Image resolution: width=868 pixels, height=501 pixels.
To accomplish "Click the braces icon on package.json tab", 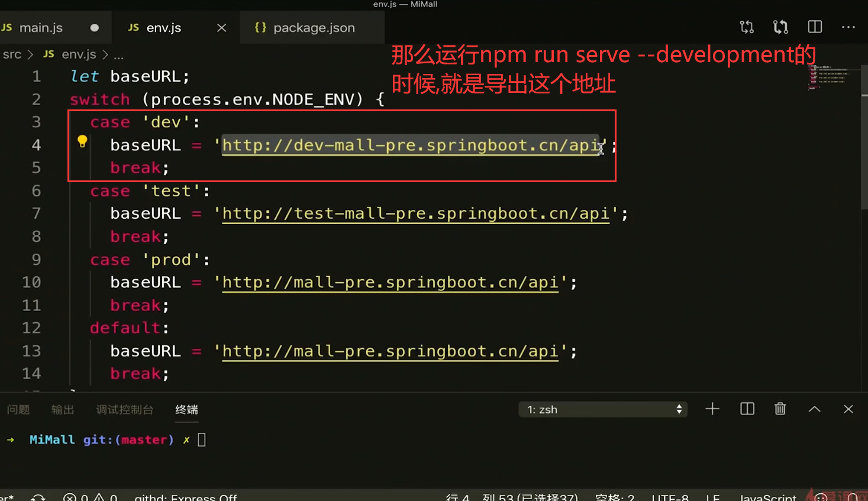I will point(260,27).
